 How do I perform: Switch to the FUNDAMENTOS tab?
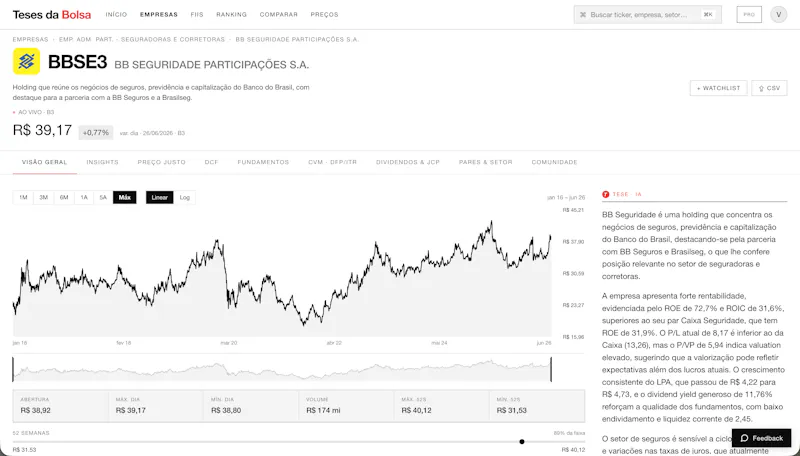263,162
